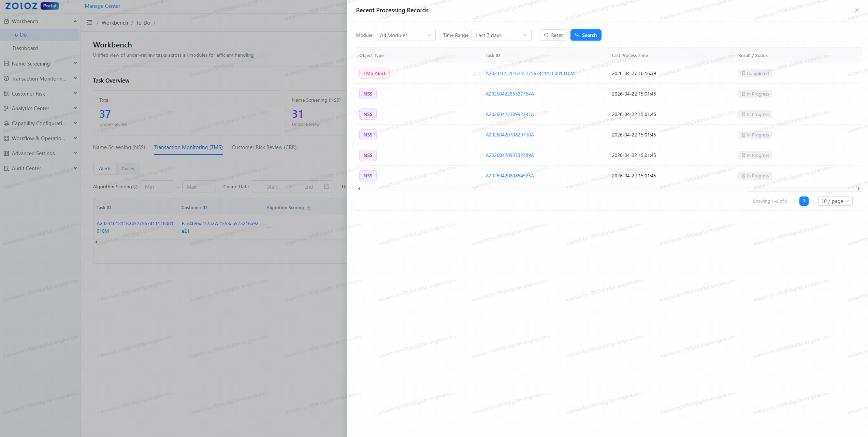Image resolution: width=868 pixels, height=437 pixels.
Task: Click the Reset button
Action: pos(553,35)
